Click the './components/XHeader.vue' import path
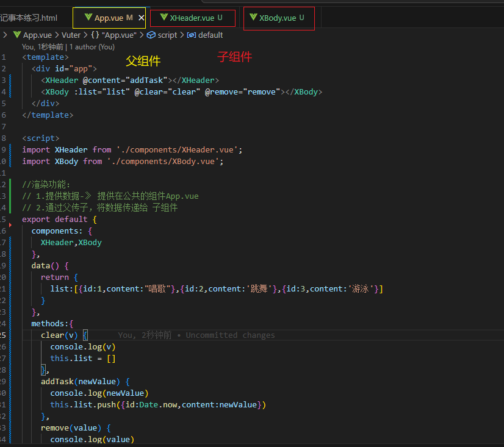504x447 pixels. pyautogui.click(x=177, y=150)
